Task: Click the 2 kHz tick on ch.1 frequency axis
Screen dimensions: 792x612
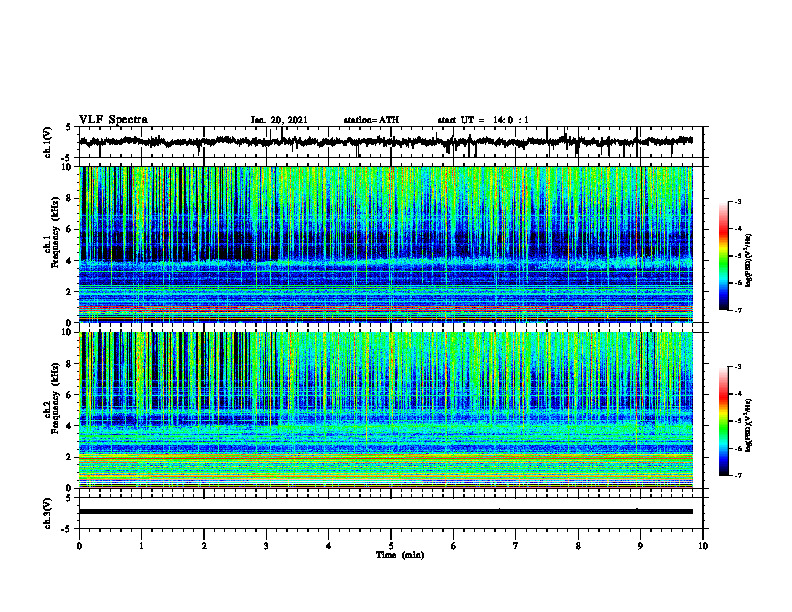Action: pyautogui.click(x=70, y=292)
